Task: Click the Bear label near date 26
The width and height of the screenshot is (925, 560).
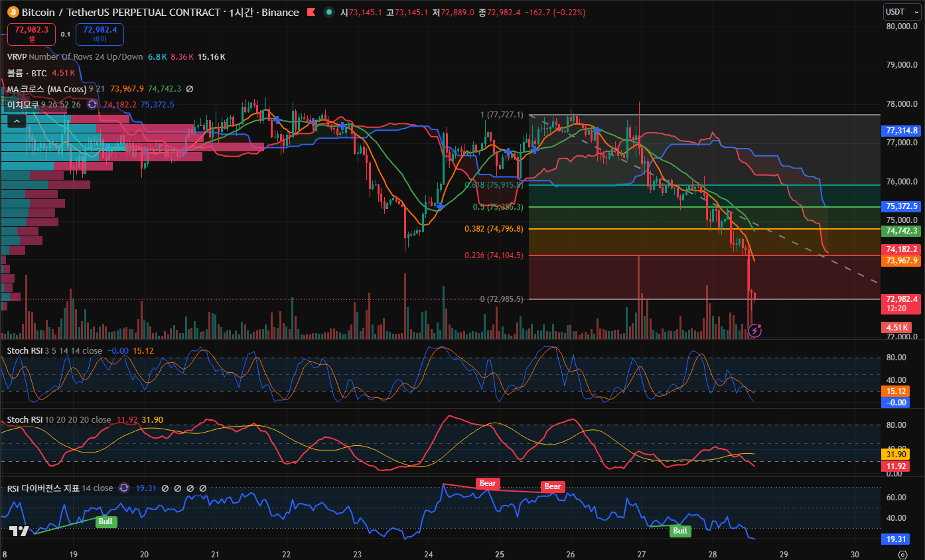Action: point(553,486)
